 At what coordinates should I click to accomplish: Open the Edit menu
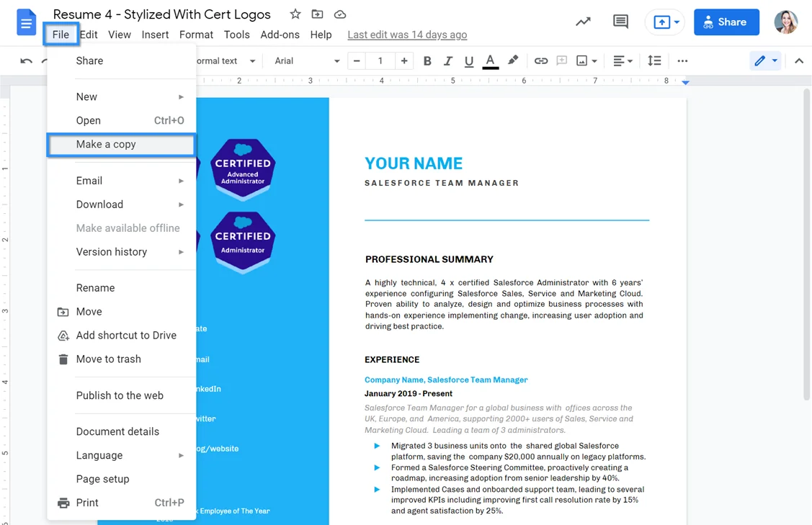point(89,35)
